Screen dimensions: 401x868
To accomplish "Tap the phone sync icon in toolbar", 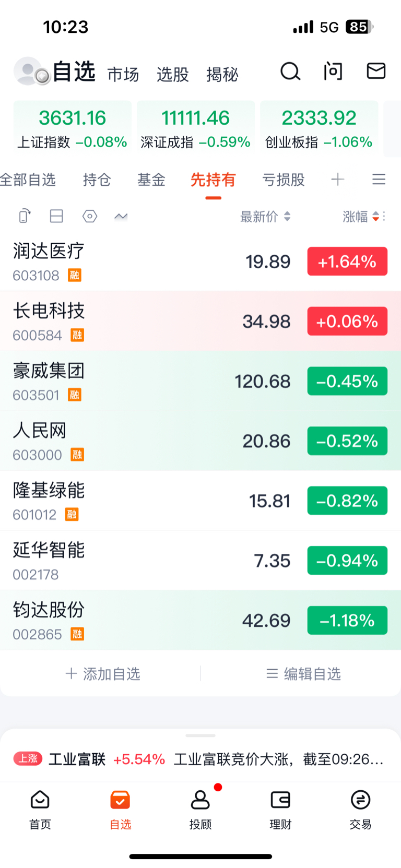I will point(25,216).
